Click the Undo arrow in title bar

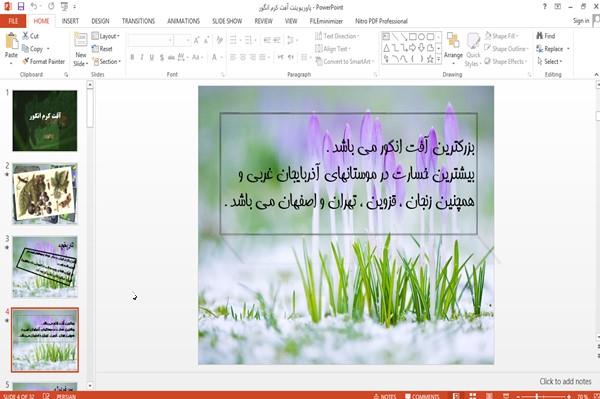click(34, 6)
